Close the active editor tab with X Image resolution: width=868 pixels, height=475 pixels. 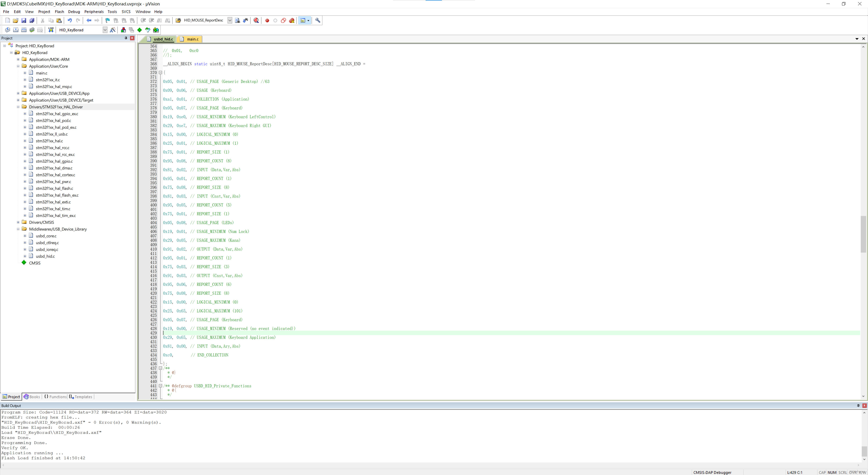864,39
